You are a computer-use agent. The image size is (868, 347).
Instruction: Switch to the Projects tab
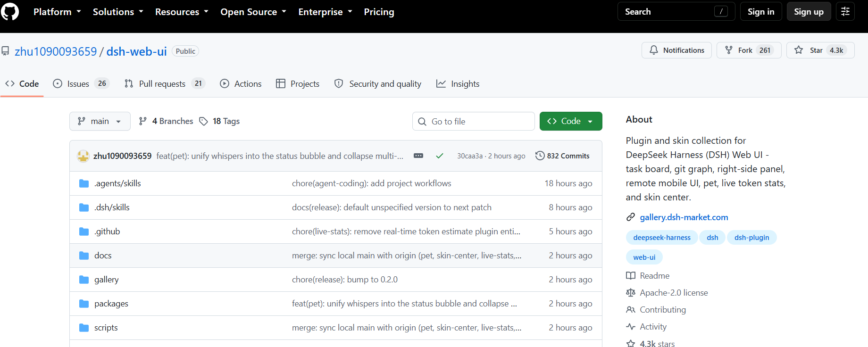[298, 84]
